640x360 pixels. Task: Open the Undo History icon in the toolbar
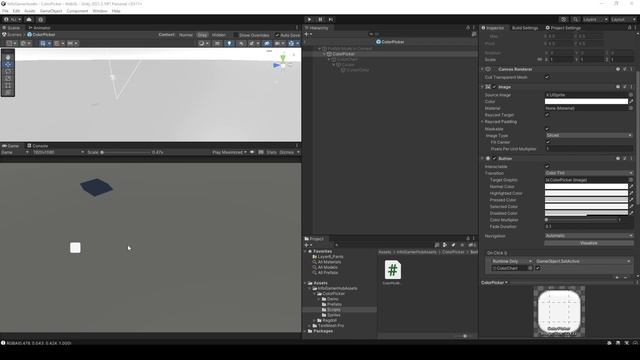(563, 19)
